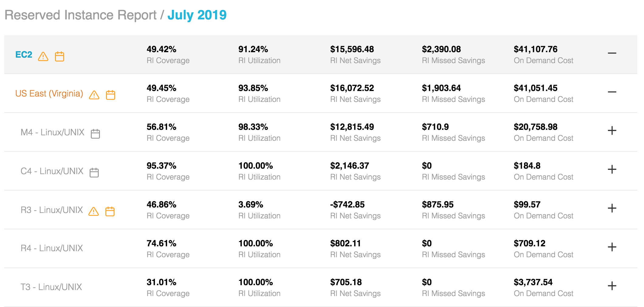The width and height of the screenshot is (644, 307).
Task: Open the US East (Virginia) region link
Action: pyautogui.click(x=49, y=93)
